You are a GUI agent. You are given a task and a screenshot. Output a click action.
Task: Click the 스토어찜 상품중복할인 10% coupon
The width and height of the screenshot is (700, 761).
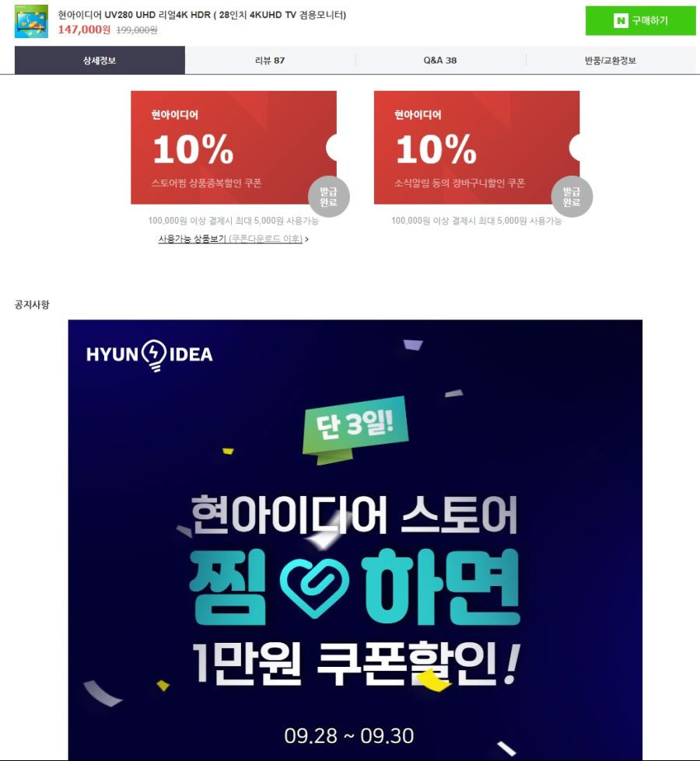(x=233, y=147)
